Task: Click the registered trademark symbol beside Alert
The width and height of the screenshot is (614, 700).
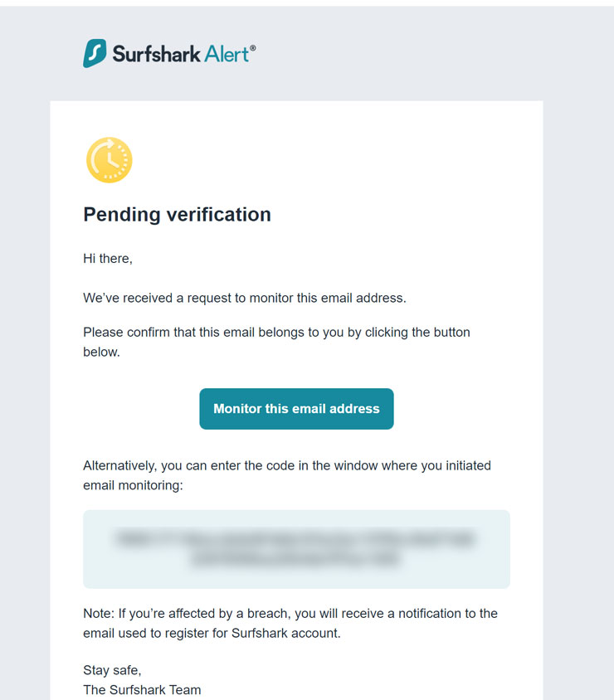Action: pyautogui.click(x=252, y=49)
